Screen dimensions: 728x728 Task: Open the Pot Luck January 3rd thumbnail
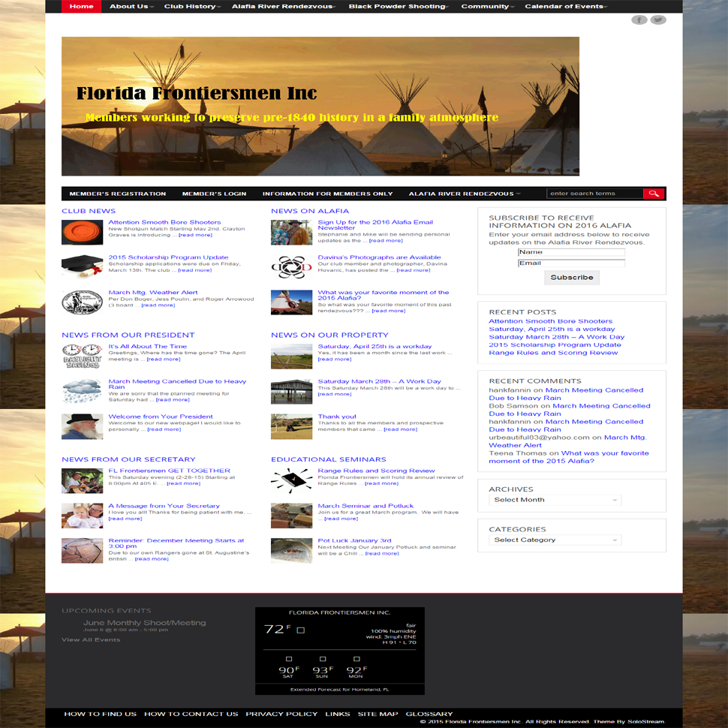[291, 551]
